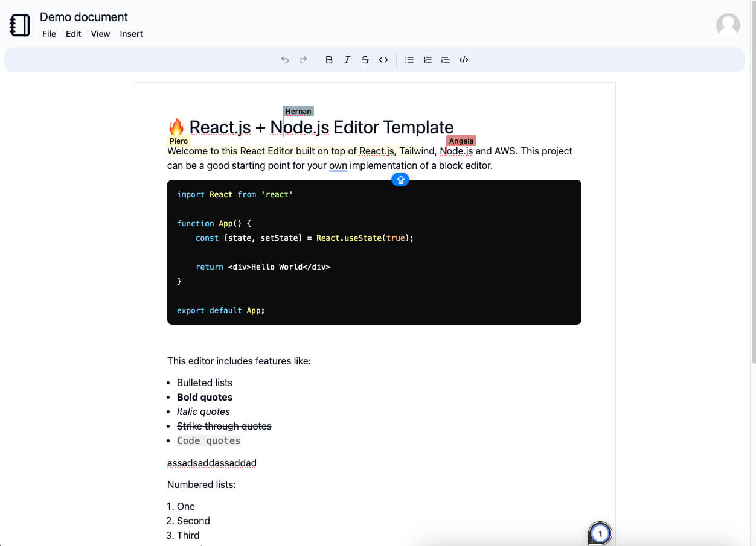This screenshot has height=546, width=756.
Task: Click the undo arrow in toolbar
Action: click(285, 60)
